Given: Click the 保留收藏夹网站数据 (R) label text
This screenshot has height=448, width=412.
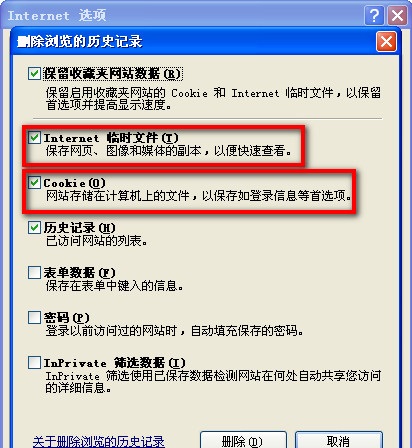Looking at the screenshot, I should pos(112,73).
